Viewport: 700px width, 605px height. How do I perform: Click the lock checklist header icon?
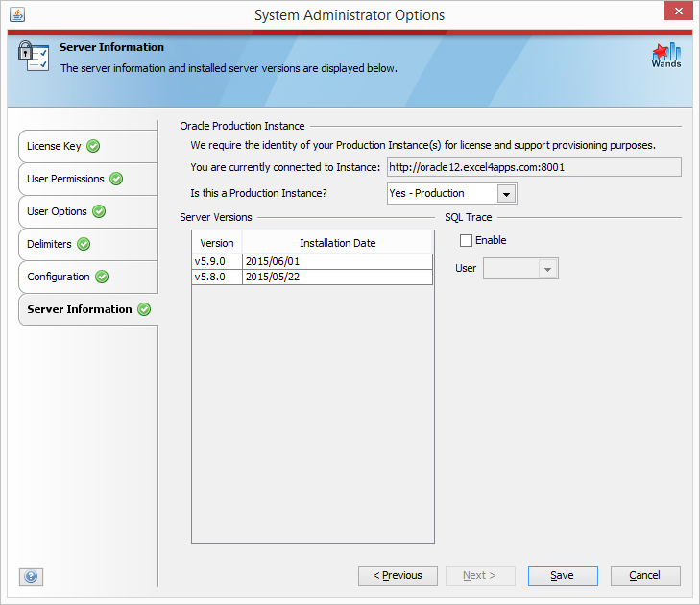pyautogui.click(x=33, y=56)
